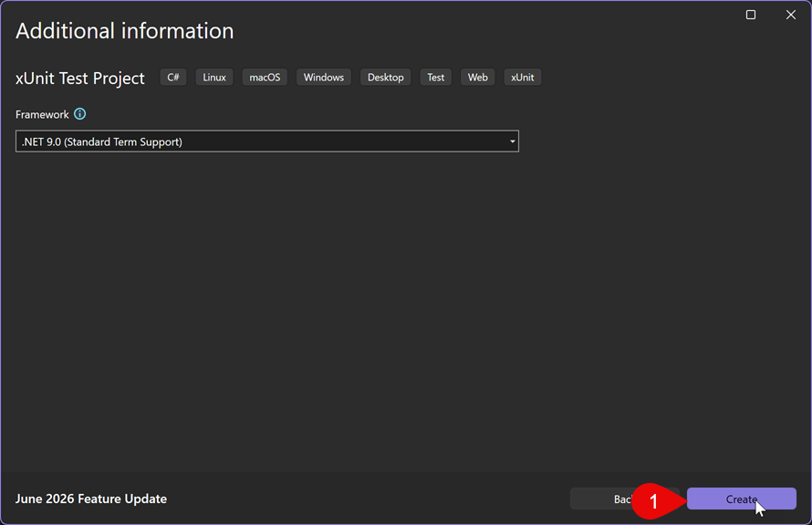812x525 pixels.
Task: Open the Framework dropdown
Action: pyautogui.click(x=267, y=142)
